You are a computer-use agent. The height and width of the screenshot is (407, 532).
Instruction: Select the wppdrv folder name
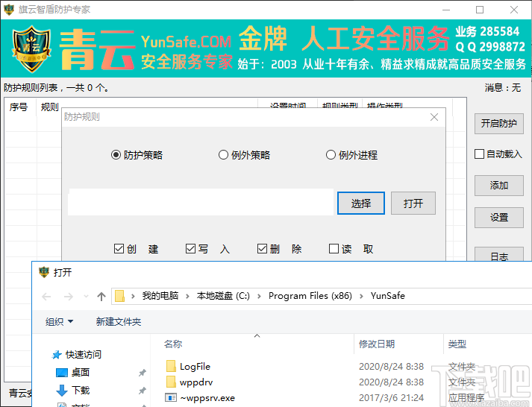click(x=196, y=382)
